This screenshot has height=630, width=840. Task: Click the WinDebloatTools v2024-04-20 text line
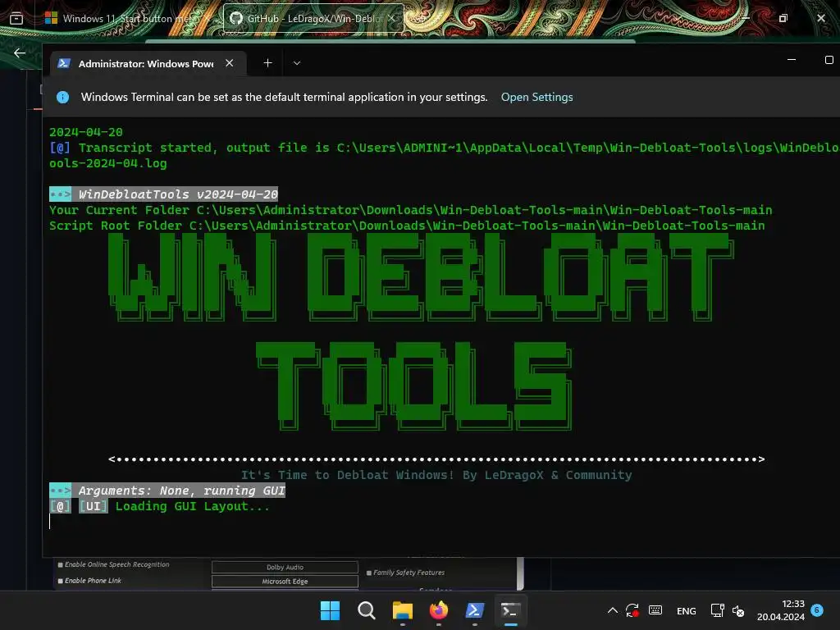(x=178, y=194)
